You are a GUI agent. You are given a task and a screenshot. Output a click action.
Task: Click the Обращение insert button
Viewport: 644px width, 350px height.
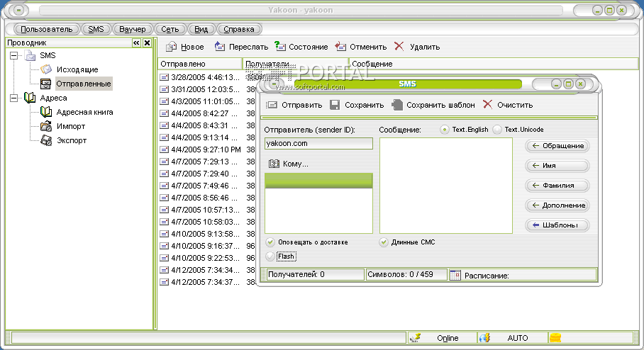(557, 146)
